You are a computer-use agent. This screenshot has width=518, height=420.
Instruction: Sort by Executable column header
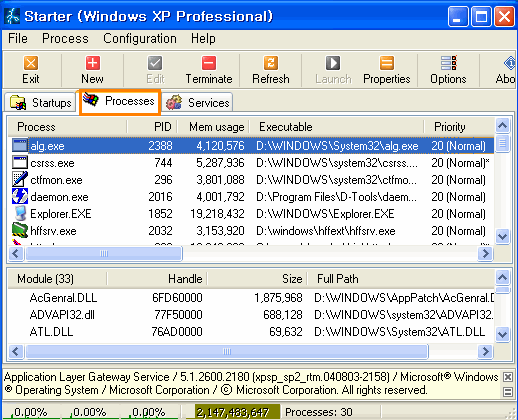coord(337,127)
